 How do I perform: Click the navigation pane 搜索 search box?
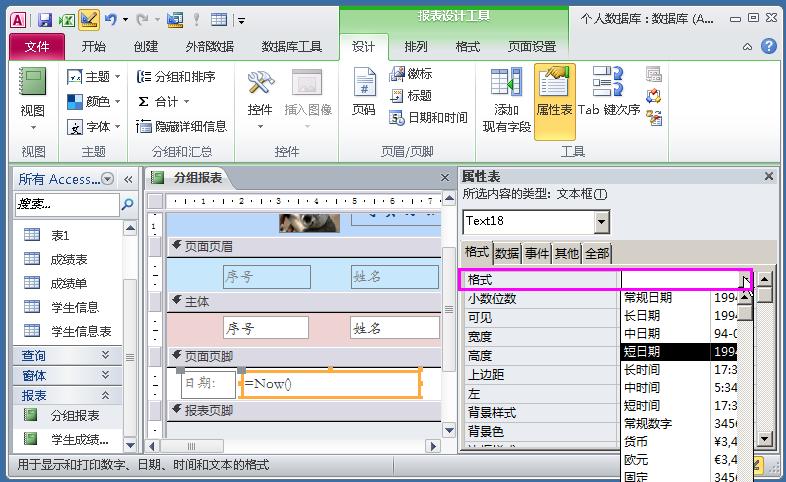coord(67,204)
